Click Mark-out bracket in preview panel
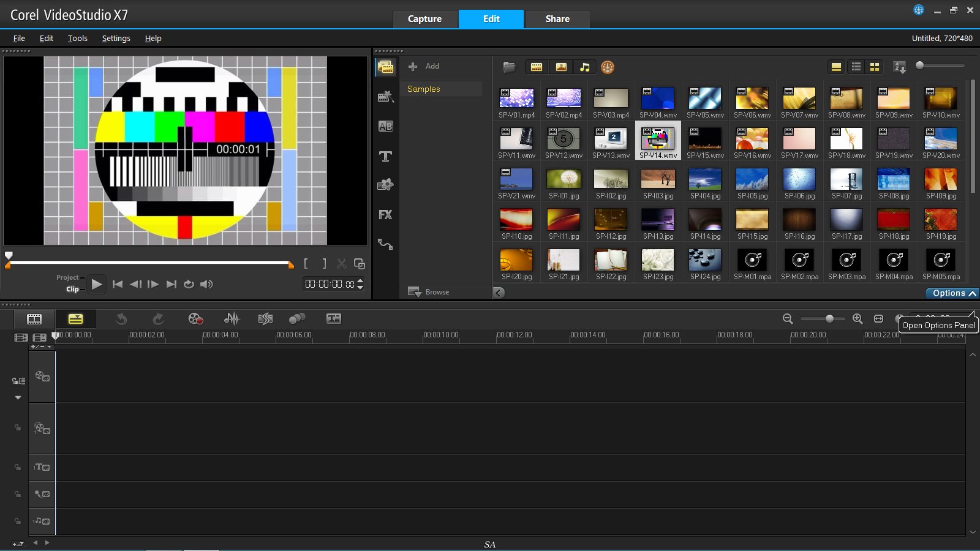This screenshot has width=980, height=551. point(324,264)
